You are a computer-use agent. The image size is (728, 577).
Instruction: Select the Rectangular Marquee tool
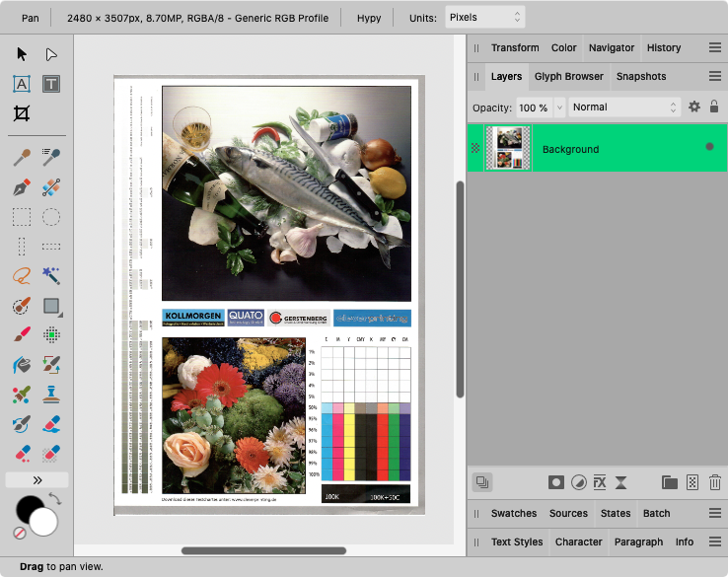coord(22,217)
